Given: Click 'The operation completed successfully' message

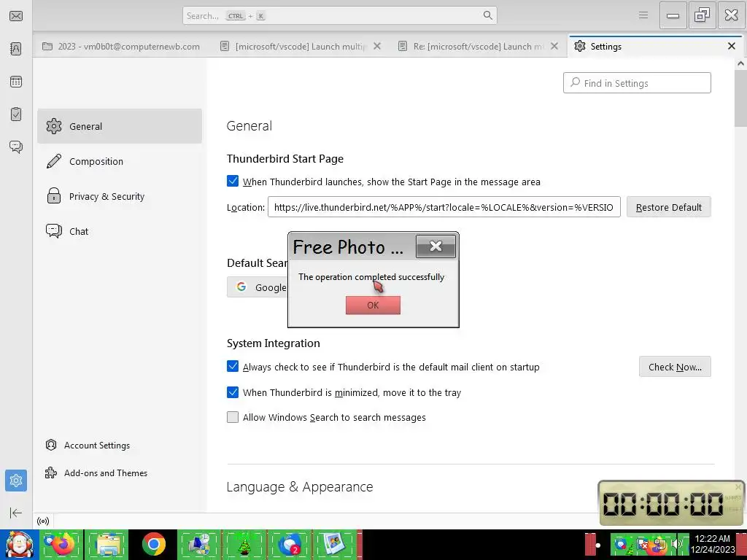Looking at the screenshot, I should 371,276.
